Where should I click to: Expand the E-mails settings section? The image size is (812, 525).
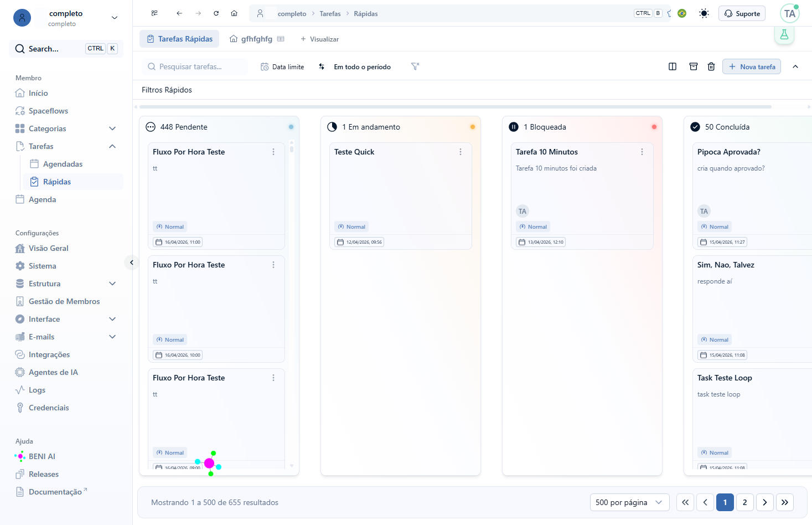coord(112,337)
